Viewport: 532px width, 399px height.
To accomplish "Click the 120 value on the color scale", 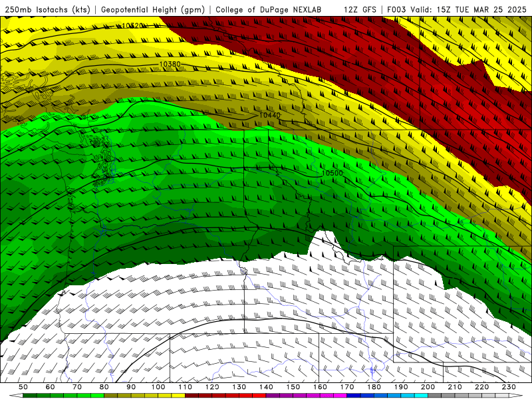I will [212, 387].
